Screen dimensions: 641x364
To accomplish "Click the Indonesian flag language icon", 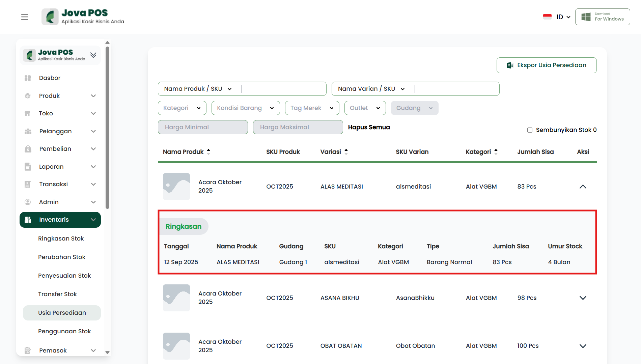I will (547, 17).
